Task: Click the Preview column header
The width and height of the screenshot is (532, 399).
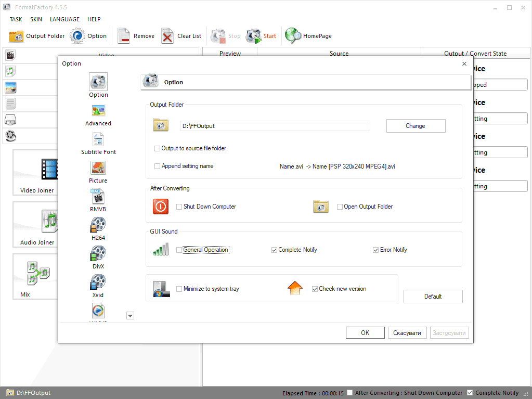Action: 230,53
